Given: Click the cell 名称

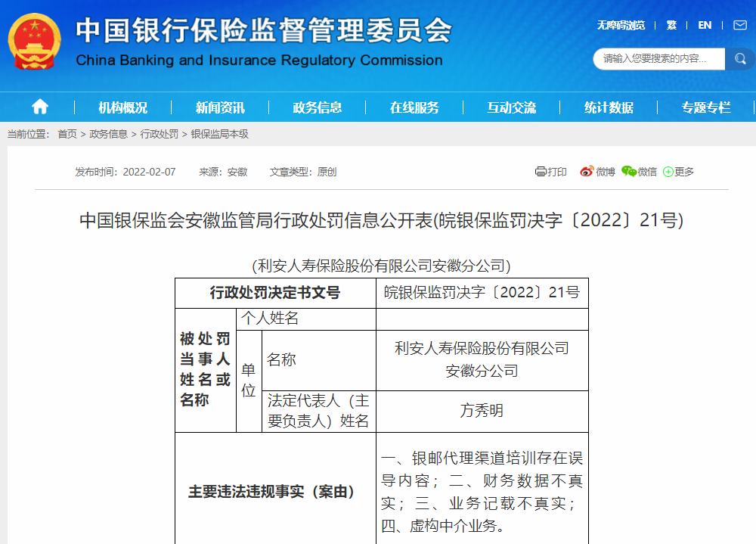Looking at the screenshot, I should pyautogui.click(x=319, y=360).
